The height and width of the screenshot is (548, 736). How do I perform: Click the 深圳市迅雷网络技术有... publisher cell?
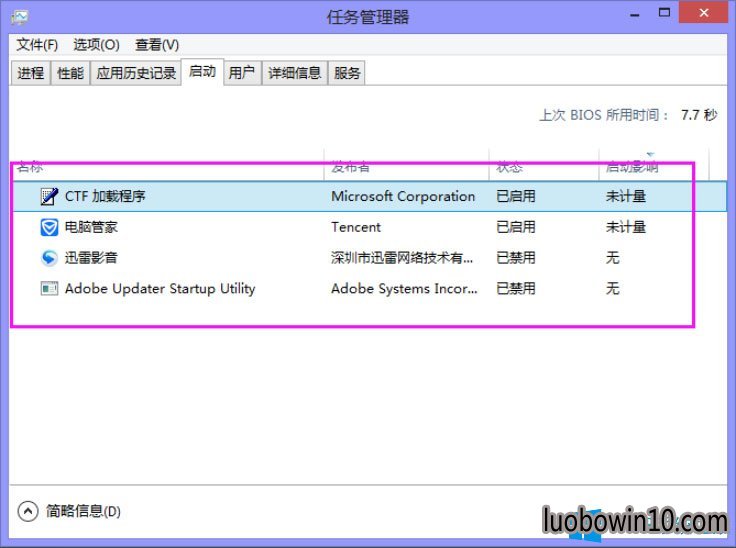tap(402, 258)
